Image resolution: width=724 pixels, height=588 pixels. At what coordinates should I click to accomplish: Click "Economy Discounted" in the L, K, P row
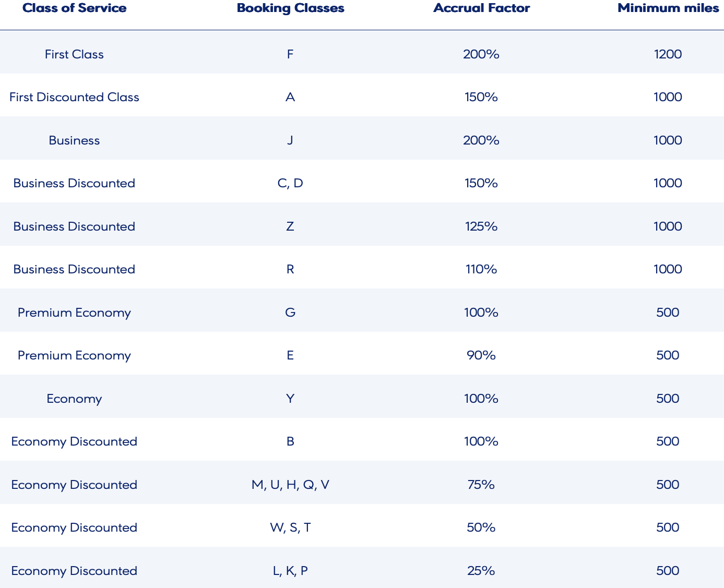coord(74,571)
